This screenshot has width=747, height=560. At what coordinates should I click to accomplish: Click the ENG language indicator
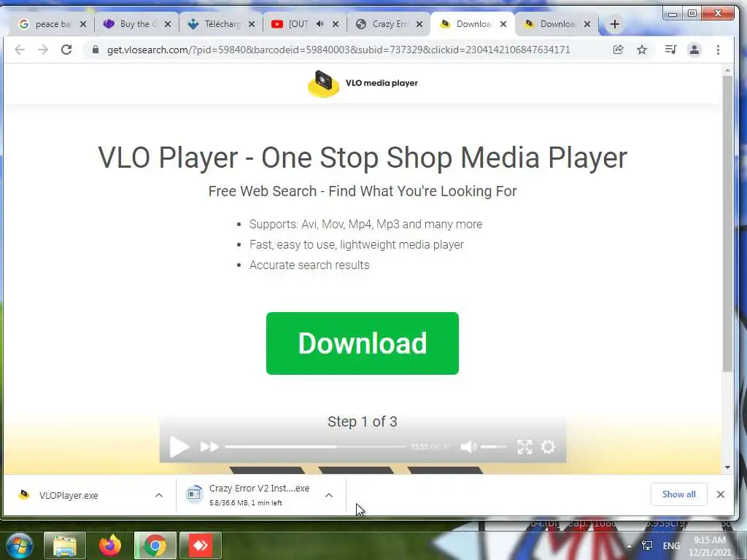[x=671, y=545]
